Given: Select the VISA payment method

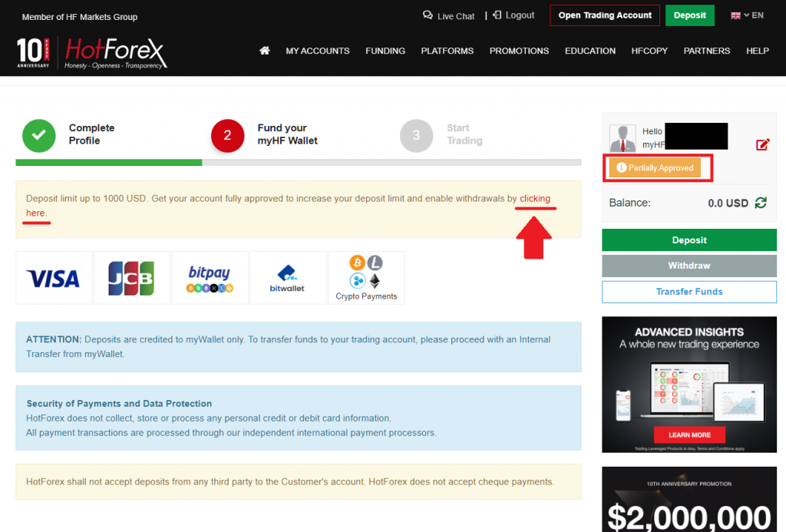Looking at the screenshot, I should (x=54, y=278).
